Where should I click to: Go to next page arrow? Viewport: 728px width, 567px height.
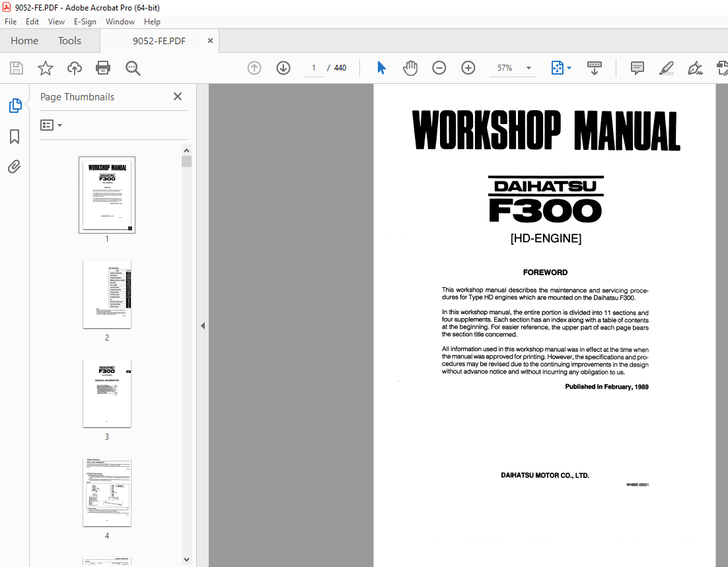(283, 68)
